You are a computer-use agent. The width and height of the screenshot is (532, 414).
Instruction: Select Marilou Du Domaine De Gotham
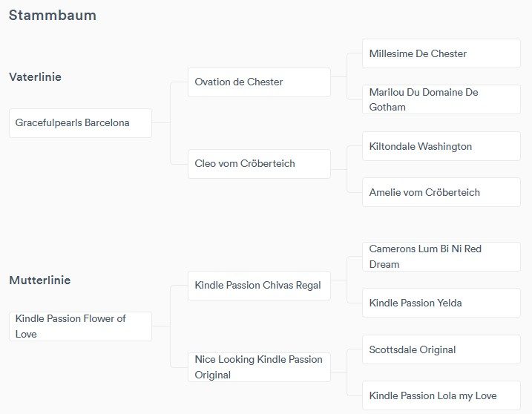coord(441,99)
